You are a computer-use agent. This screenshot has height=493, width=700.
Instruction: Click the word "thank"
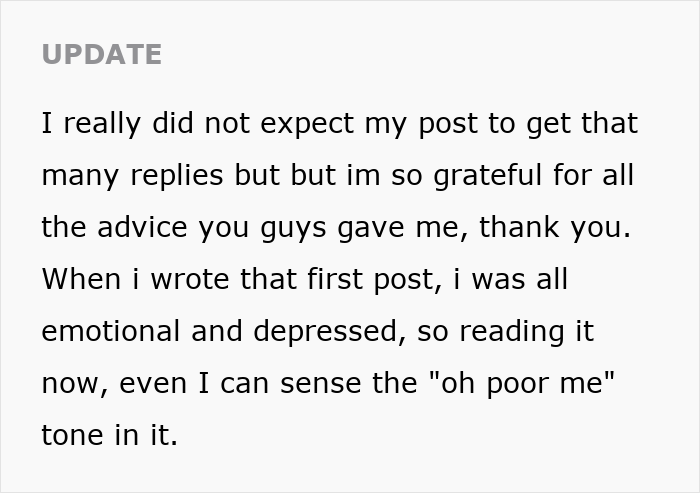pyautogui.click(x=519, y=227)
